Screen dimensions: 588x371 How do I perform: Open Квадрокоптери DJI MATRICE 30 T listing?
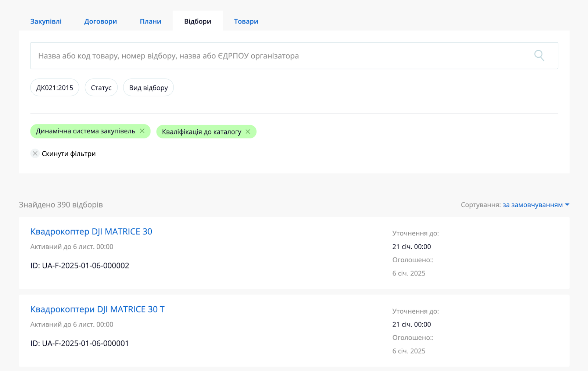pos(97,309)
